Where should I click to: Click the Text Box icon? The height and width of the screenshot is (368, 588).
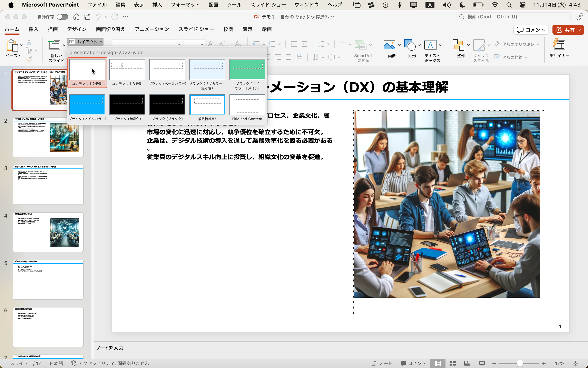[430, 45]
